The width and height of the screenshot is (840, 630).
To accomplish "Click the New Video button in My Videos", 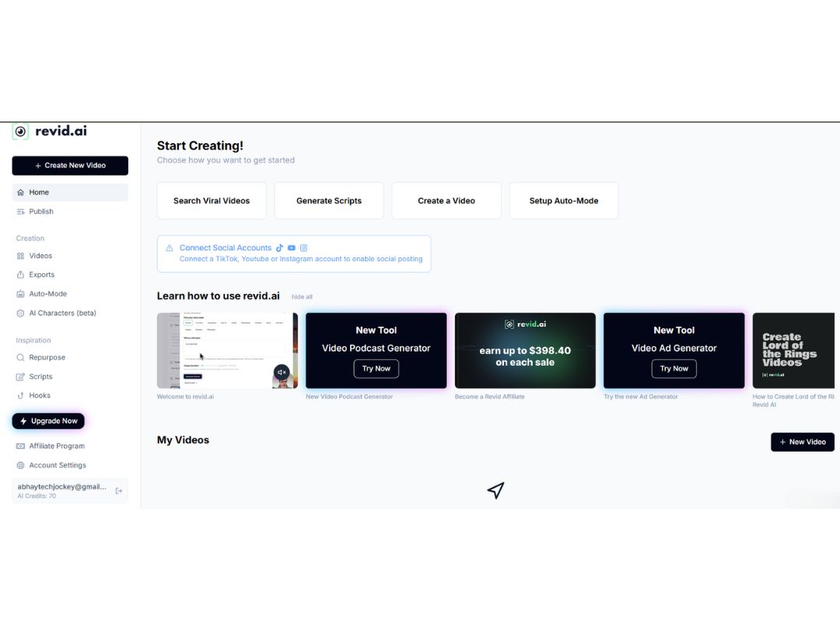I will tap(803, 442).
